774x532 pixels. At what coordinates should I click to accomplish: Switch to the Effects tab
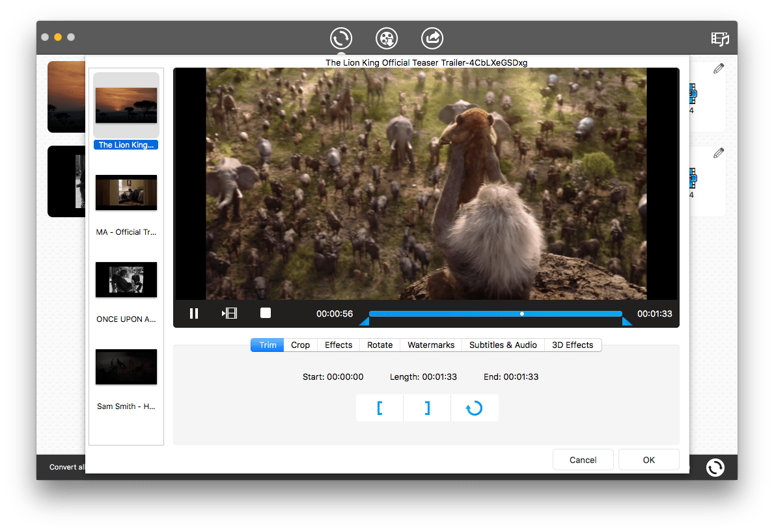pyautogui.click(x=339, y=345)
